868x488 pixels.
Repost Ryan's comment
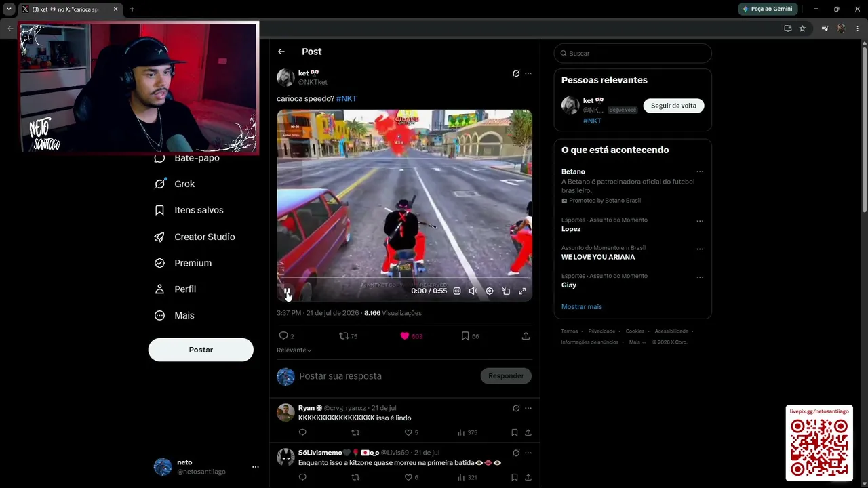[355, 432]
